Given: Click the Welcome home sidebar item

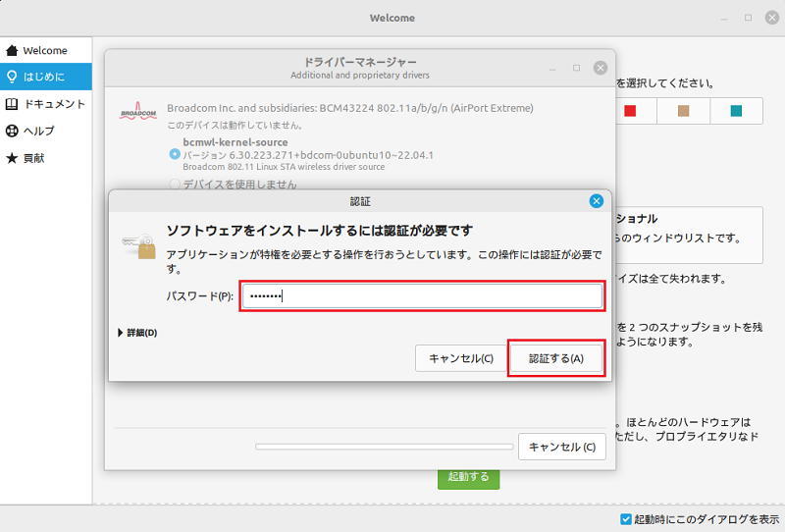Looking at the screenshot, I should [x=45, y=50].
